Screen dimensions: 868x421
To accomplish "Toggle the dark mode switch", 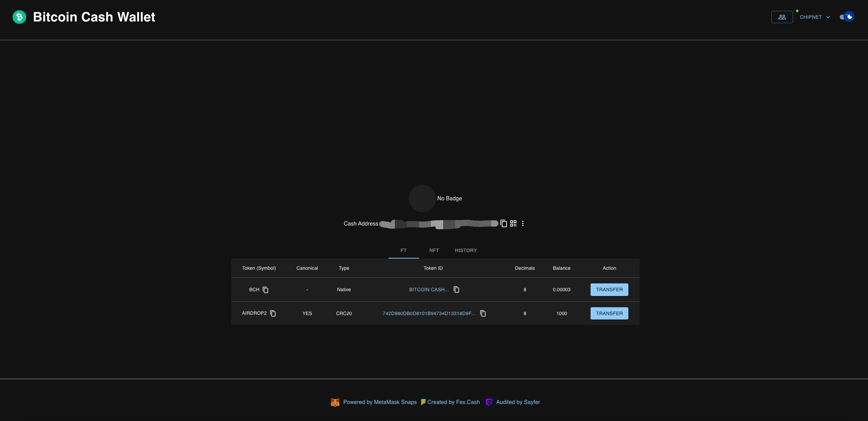I will (847, 17).
